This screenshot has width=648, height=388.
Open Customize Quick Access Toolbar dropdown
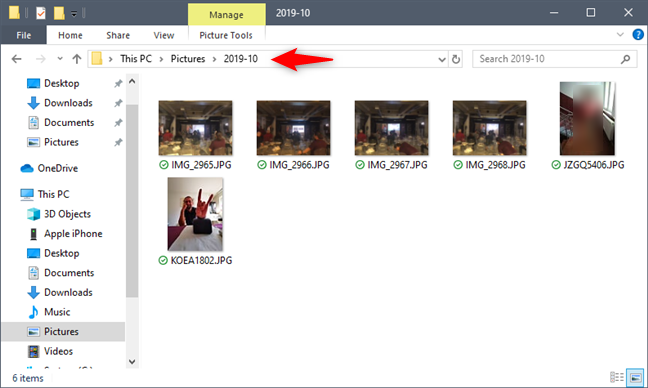[x=74, y=14]
